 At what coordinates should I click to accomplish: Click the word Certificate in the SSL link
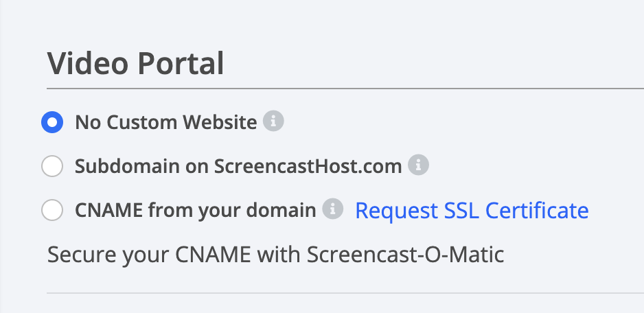[537, 210]
